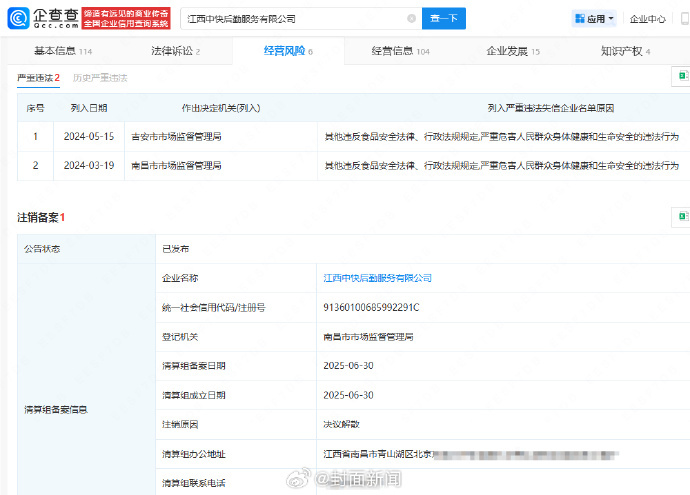690x495 pixels.
Task: Select the 历史严重违法 sub-tab
Action: [100, 78]
